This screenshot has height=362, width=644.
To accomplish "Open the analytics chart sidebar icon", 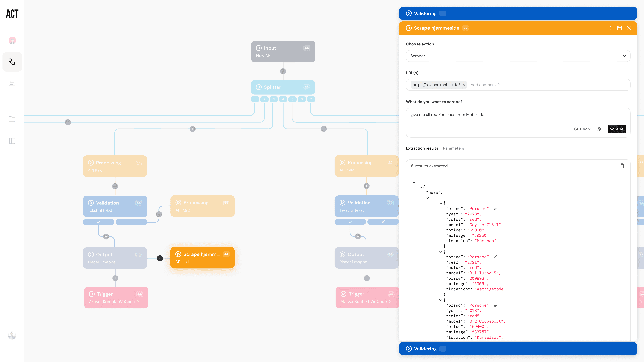I will [12, 83].
